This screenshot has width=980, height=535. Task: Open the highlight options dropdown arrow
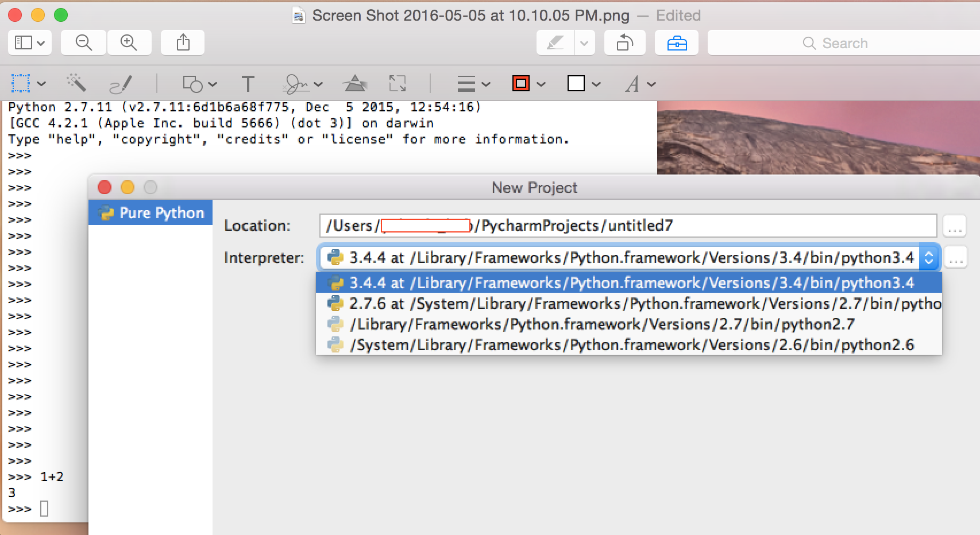pos(584,42)
